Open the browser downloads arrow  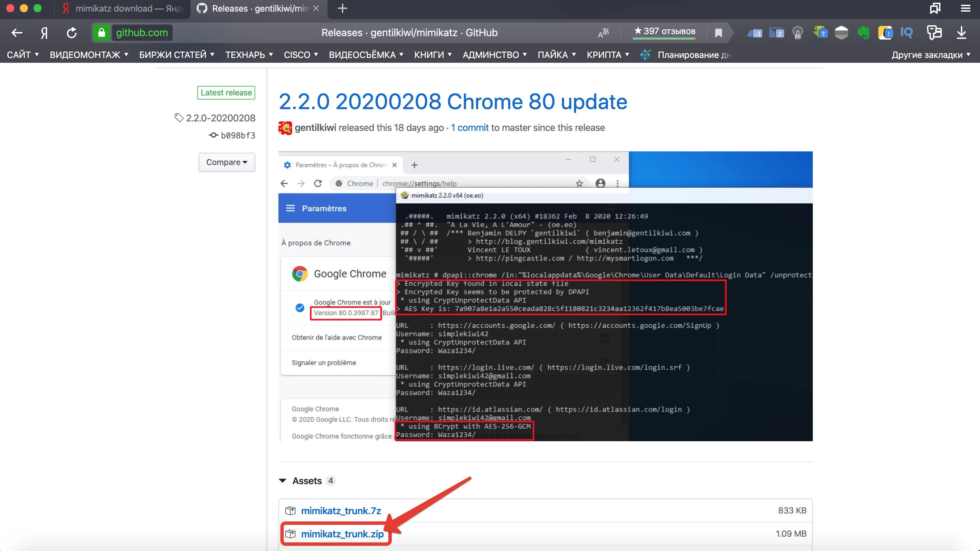point(961,33)
